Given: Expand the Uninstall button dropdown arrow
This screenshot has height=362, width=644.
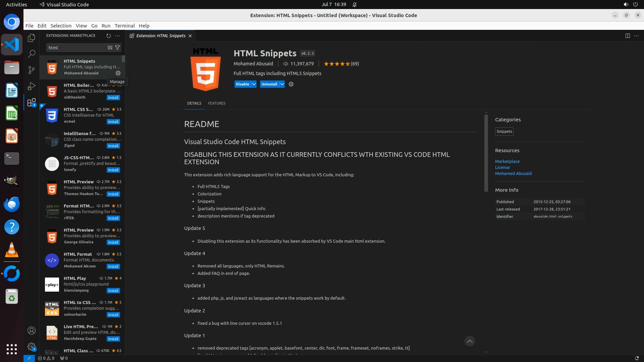Looking at the screenshot, I should (282, 84).
